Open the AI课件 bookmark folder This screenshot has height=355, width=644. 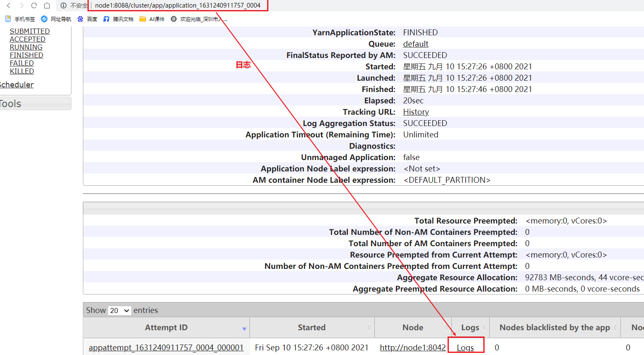(x=152, y=19)
